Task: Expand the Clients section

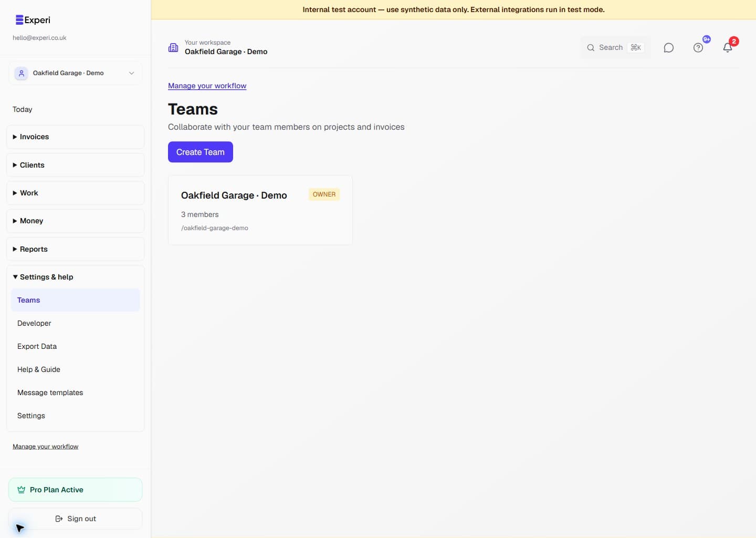Action: point(75,165)
